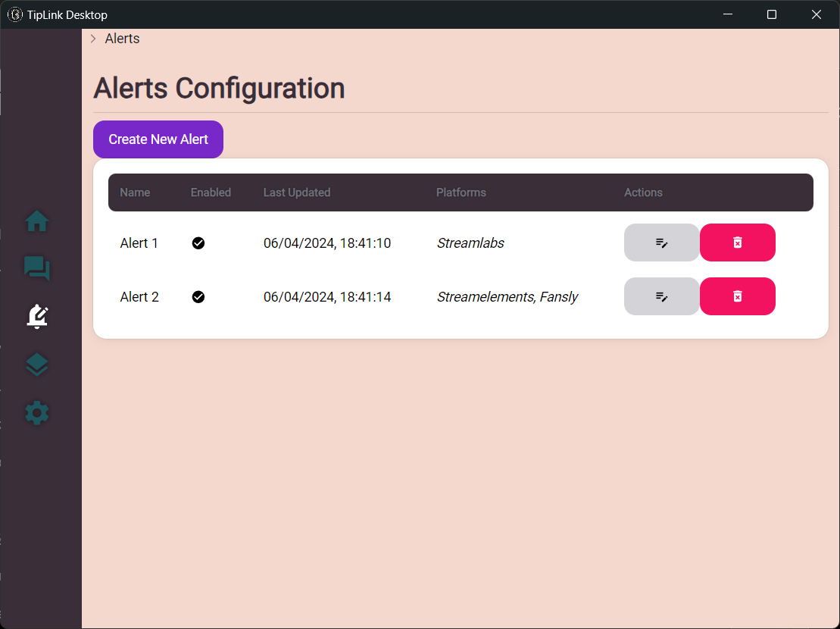Click the TipLink Desktop app logo

coord(15,14)
